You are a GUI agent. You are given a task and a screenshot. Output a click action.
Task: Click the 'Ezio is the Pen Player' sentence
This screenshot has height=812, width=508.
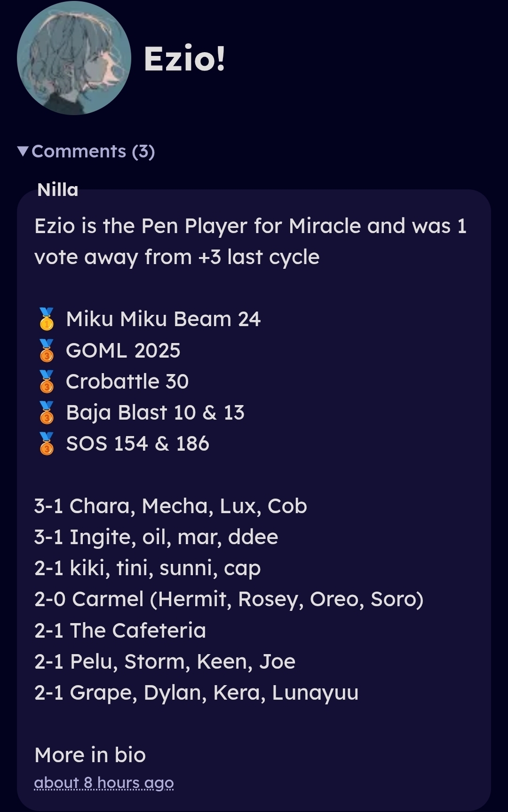[250, 226]
